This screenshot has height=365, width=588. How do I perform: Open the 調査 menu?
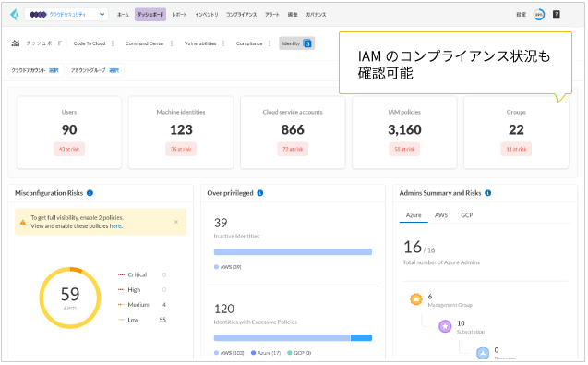293,14
